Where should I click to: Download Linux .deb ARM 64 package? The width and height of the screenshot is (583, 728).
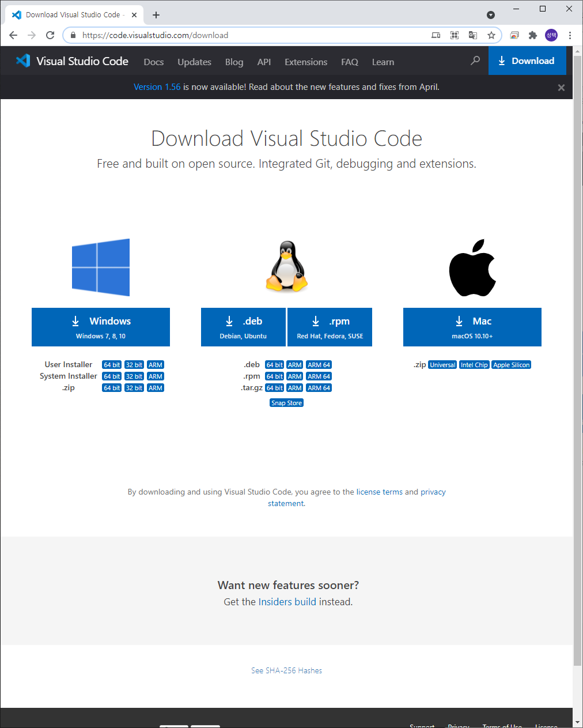319,365
